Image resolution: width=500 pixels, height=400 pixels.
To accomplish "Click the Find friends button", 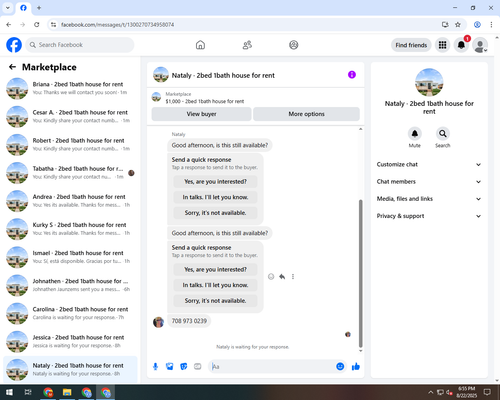I will pos(411,45).
